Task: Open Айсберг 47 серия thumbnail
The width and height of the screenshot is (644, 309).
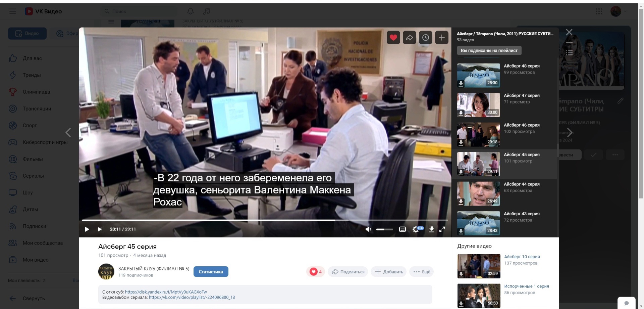Action: pyautogui.click(x=479, y=105)
